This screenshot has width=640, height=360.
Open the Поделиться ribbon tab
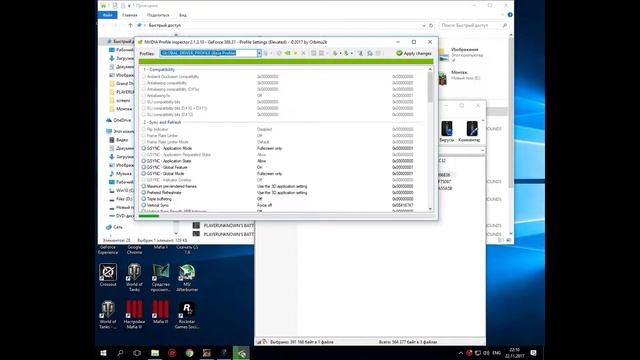click(158, 15)
